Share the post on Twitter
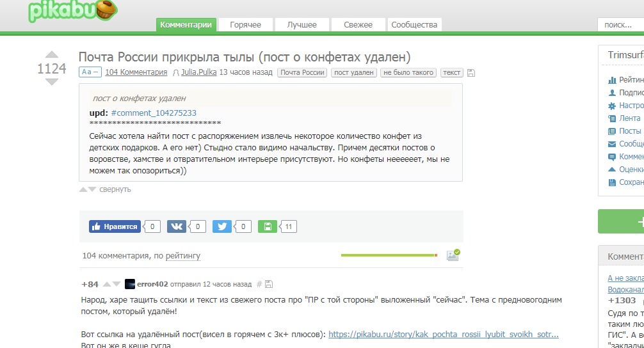 point(222,226)
